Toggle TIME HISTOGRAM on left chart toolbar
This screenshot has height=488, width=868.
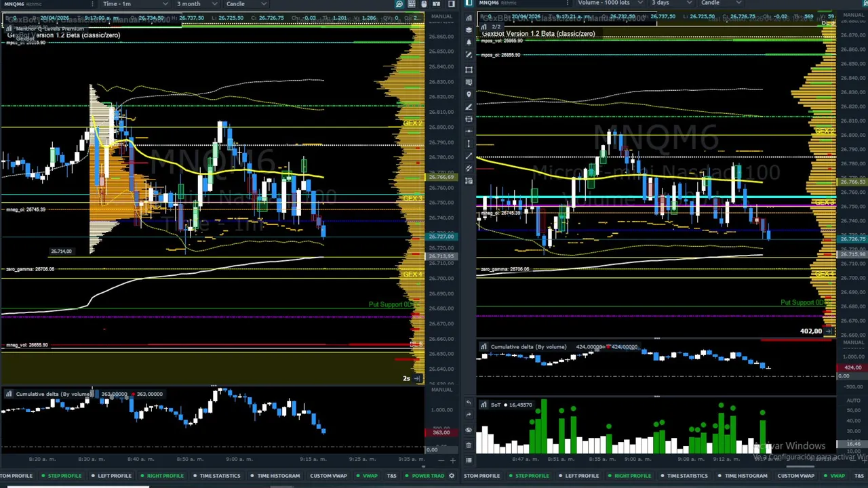click(275, 476)
